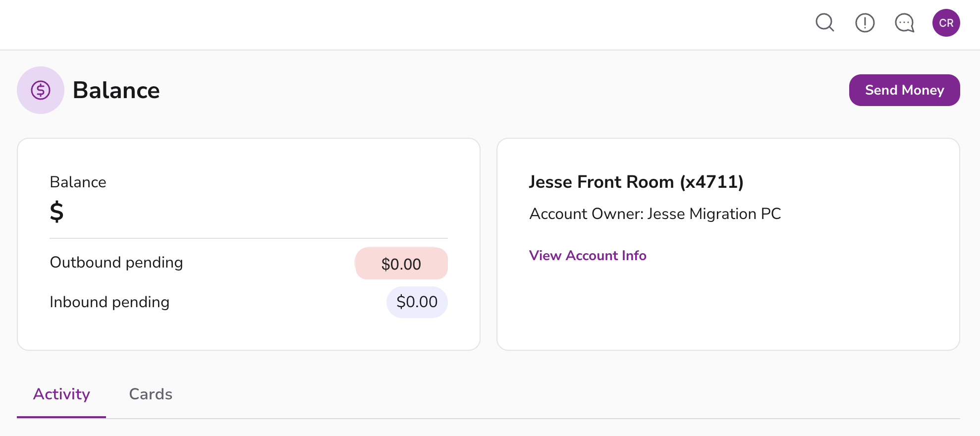
Task: Select the Inbound pending label
Action: (x=109, y=302)
